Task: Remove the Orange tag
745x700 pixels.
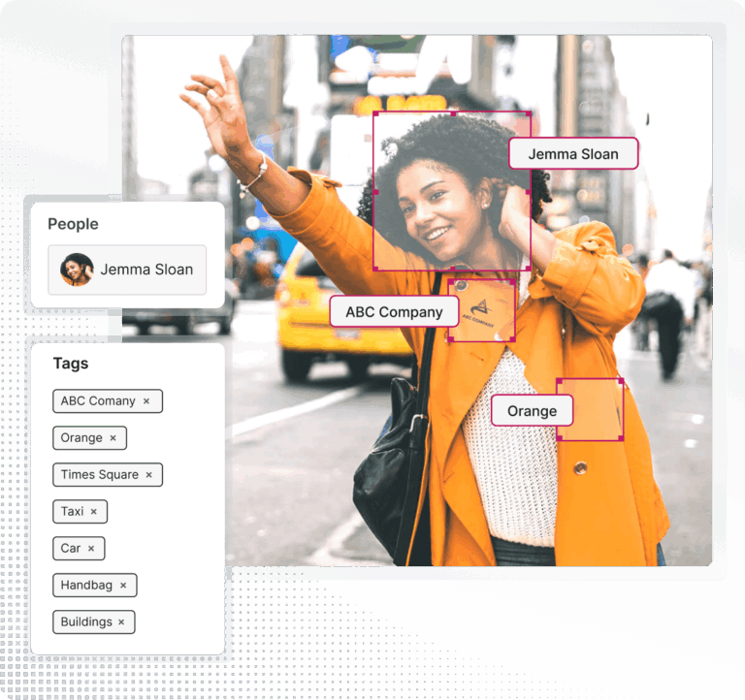Action: [x=113, y=438]
